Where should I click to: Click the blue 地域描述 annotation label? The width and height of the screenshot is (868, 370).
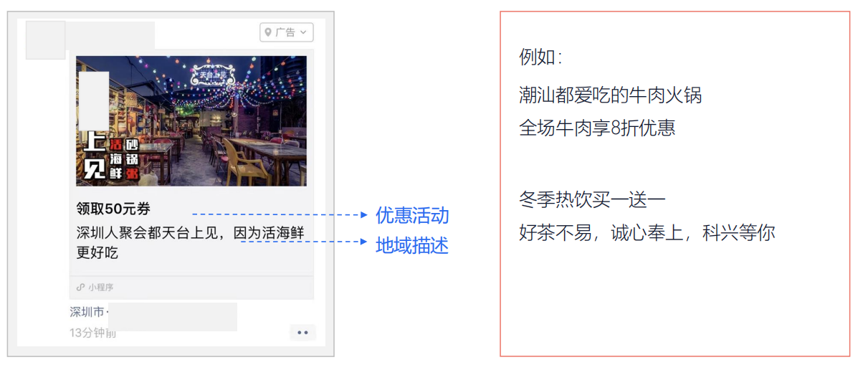[x=412, y=246]
